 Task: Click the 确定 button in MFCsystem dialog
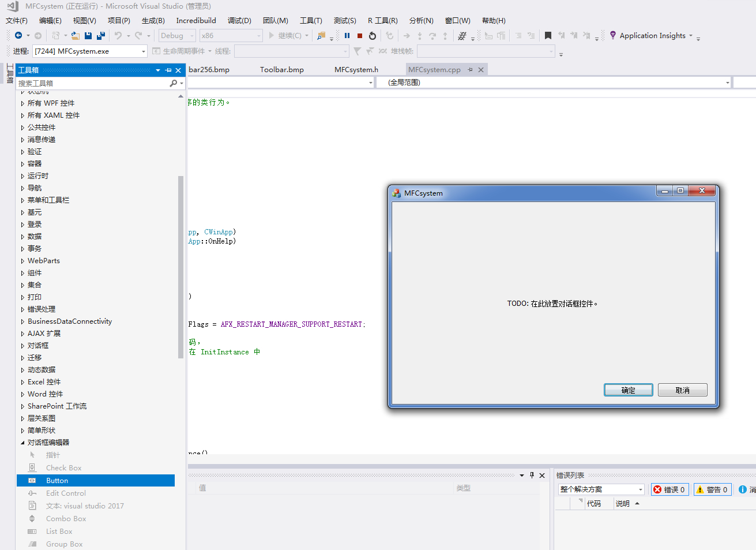[x=628, y=390]
